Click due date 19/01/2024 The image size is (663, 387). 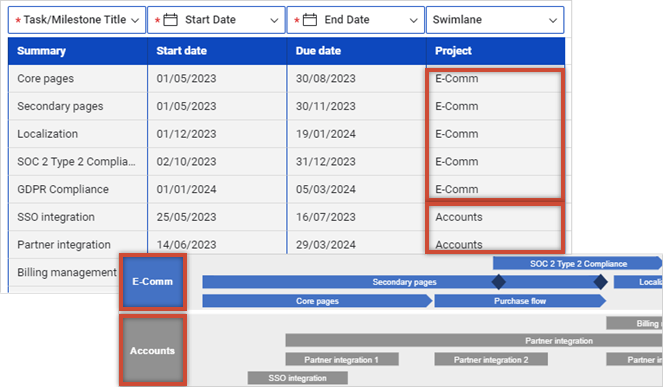[x=356, y=134]
